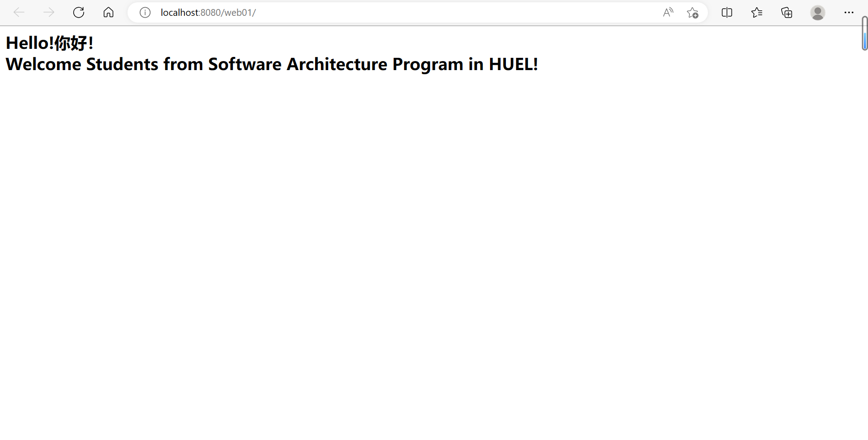Open the Favorites list icon
The width and height of the screenshot is (868, 440).
[x=757, y=13]
